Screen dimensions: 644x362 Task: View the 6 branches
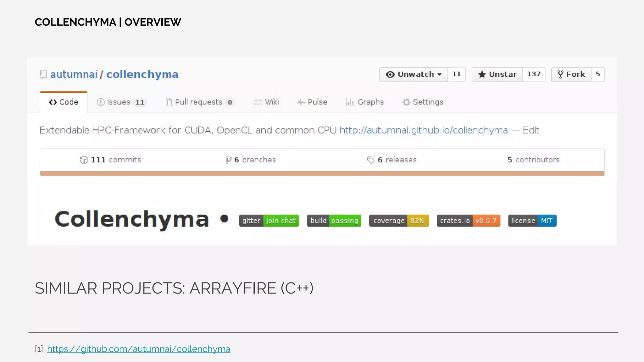pos(251,160)
